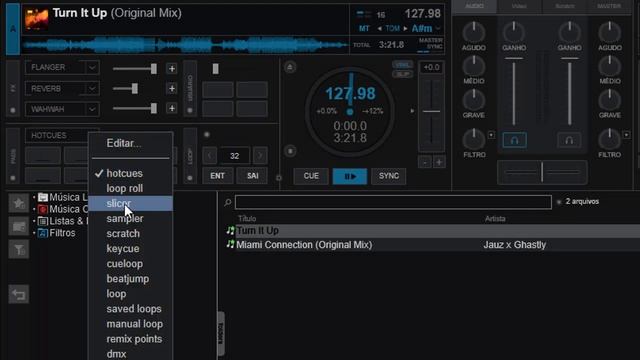
Task: Select sampler pad mode
Action: (125, 219)
